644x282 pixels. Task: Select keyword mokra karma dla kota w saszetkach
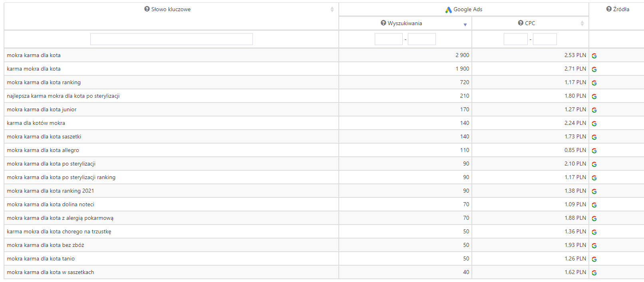tap(50, 272)
